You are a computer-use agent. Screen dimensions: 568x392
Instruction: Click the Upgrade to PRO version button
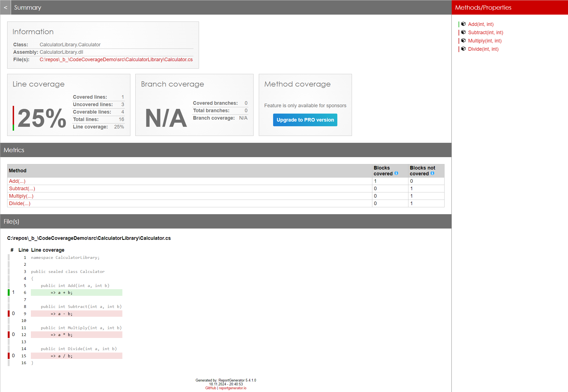[305, 120]
